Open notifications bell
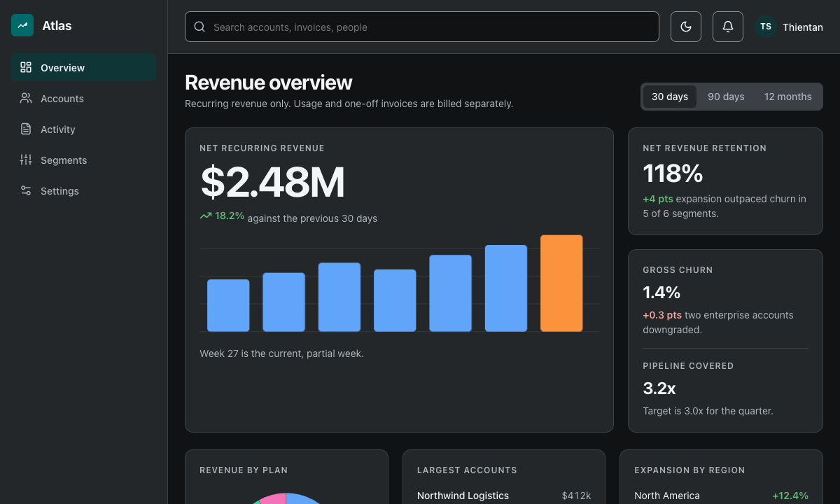 pos(728,27)
